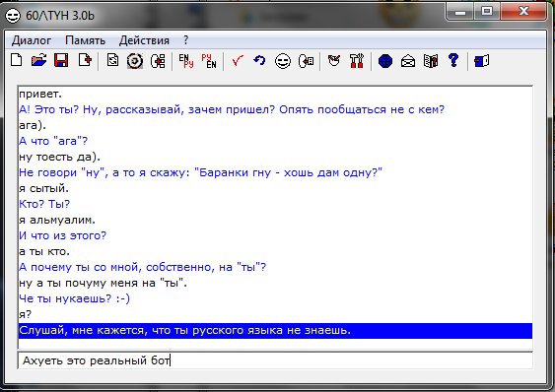555x392 pixels.
Task: Click the red checkmark icon
Action: [238, 61]
